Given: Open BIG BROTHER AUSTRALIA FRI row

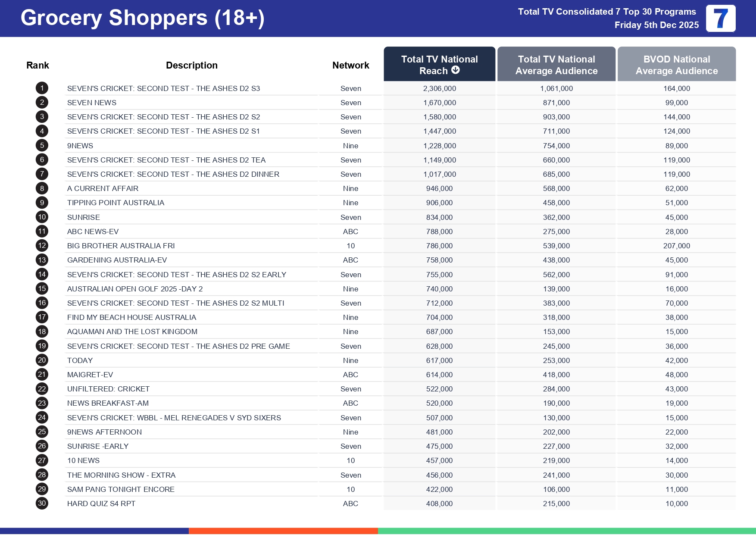Looking at the screenshot, I should pyautogui.click(x=121, y=246).
